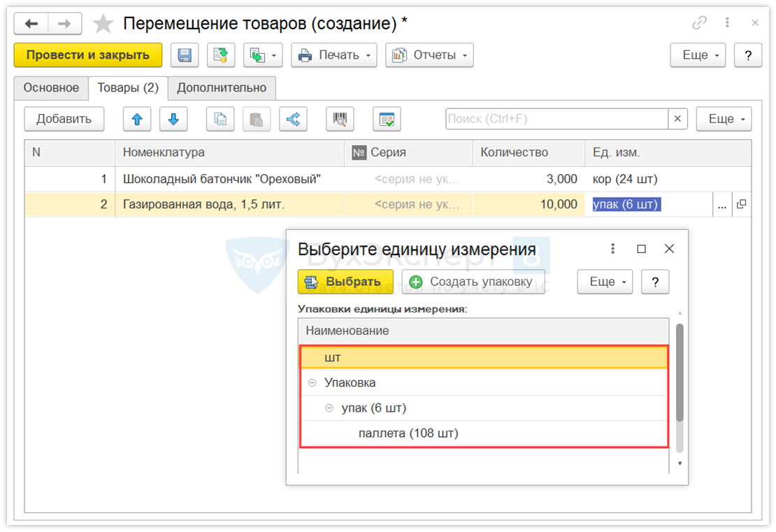Go forward with the right arrow button
Image resolution: width=776 pixels, height=532 pixels.
point(64,23)
